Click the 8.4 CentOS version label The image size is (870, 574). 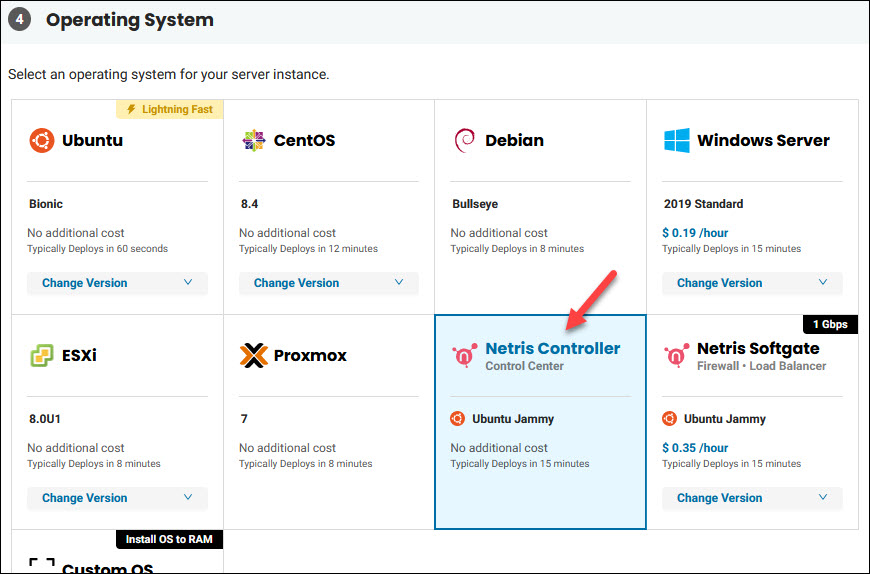pyautogui.click(x=249, y=204)
